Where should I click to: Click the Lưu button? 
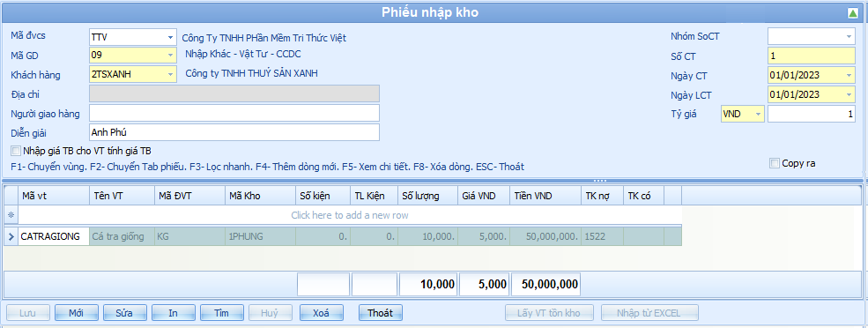pyautogui.click(x=27, y=313)
